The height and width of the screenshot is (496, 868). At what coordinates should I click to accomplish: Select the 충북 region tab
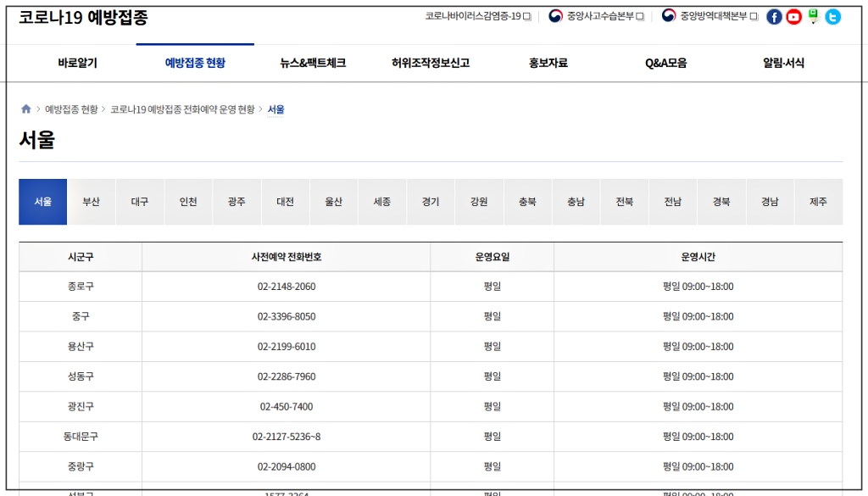click(527, 202)
